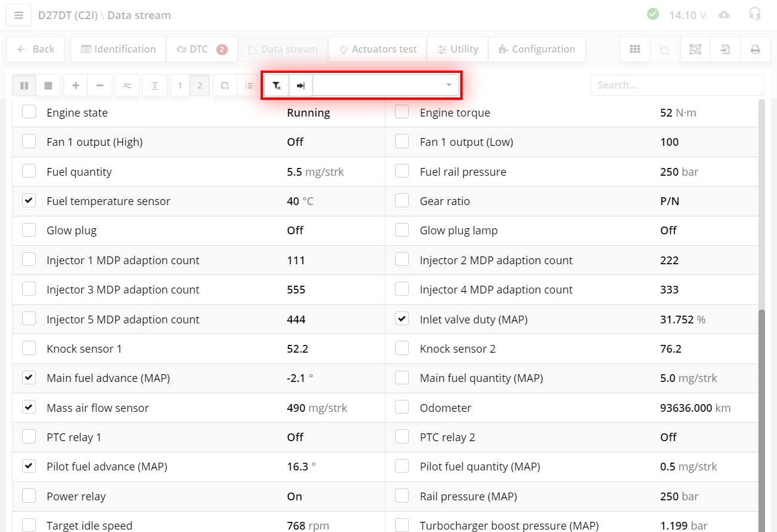Viewport: 777px width, 532px height.
Task: Click the arrow-to-bar icon beside the filter
Action: pyautogui.click(x=301, y=85)
